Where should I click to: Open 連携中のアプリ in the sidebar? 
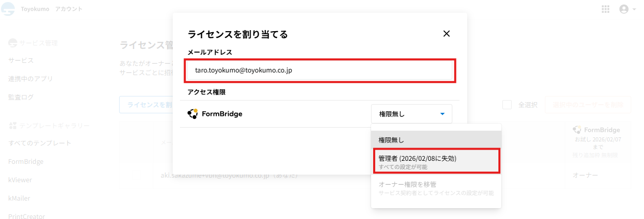pos(30,79)
